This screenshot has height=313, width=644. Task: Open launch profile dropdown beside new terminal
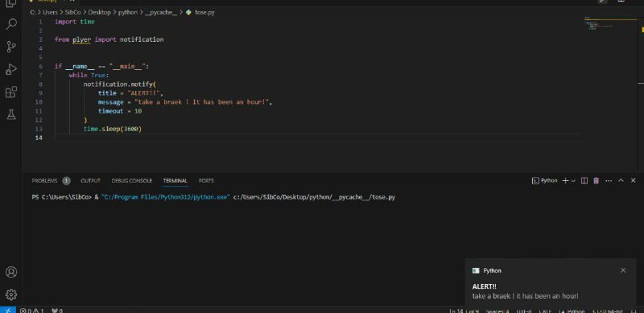pos(573,181)
